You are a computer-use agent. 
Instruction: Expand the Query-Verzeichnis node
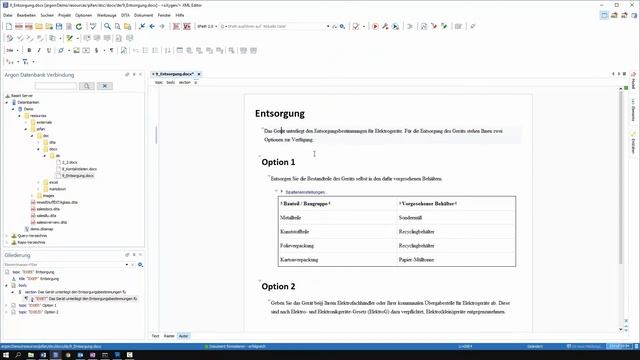click(x=7, y=236)
